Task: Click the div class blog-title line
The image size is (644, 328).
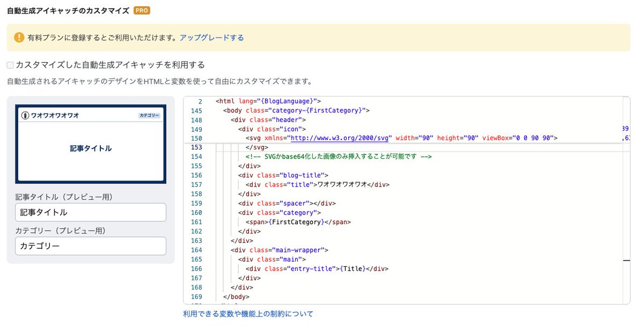Action: pyautogui.click(x=283, y=175)
